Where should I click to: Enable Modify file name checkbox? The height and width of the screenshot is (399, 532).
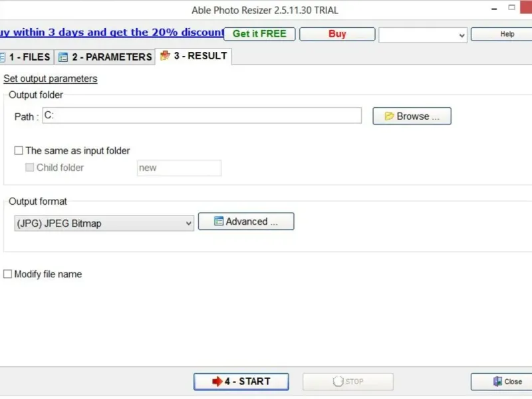coord(7,274)
